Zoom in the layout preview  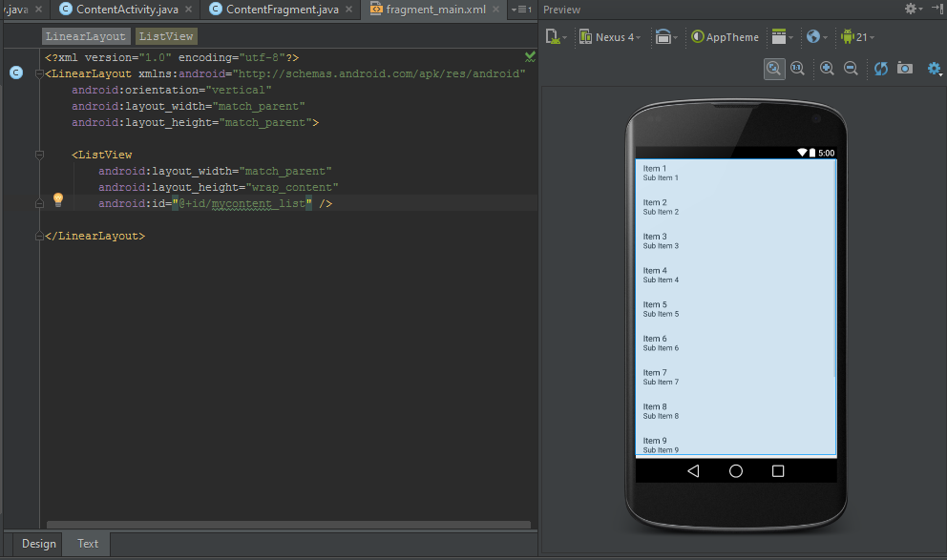[x=827, y=69]
